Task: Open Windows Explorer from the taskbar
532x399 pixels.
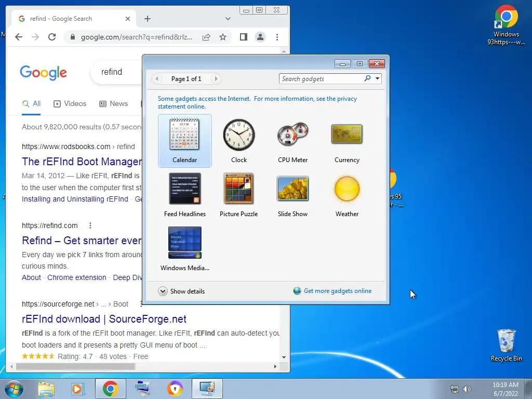Action: click(x=46, y=389)
